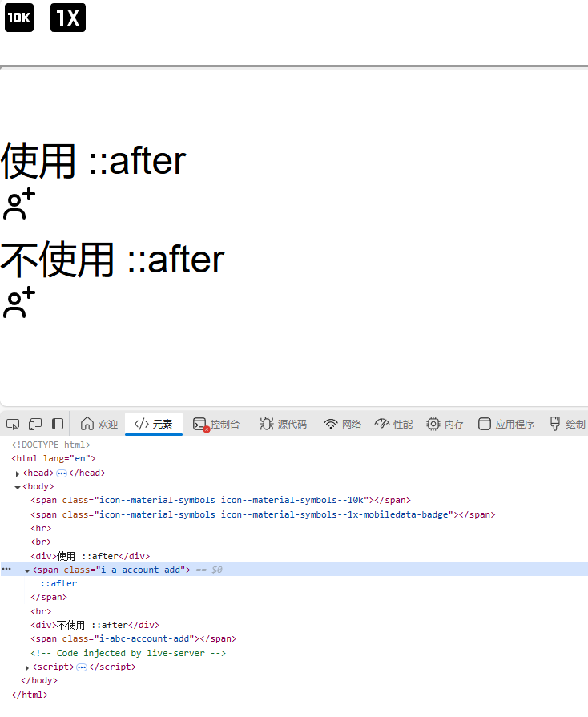The image size is (588, 717).
Task: Select the <hr> node
Action: (41, 528)
